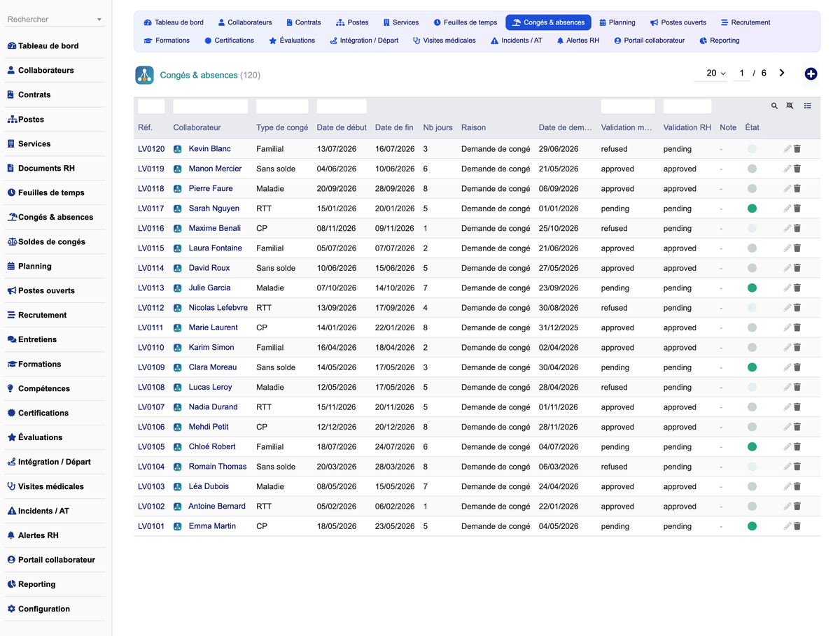Delete leave LV0111 of Marie Laurent

[797, 327]
